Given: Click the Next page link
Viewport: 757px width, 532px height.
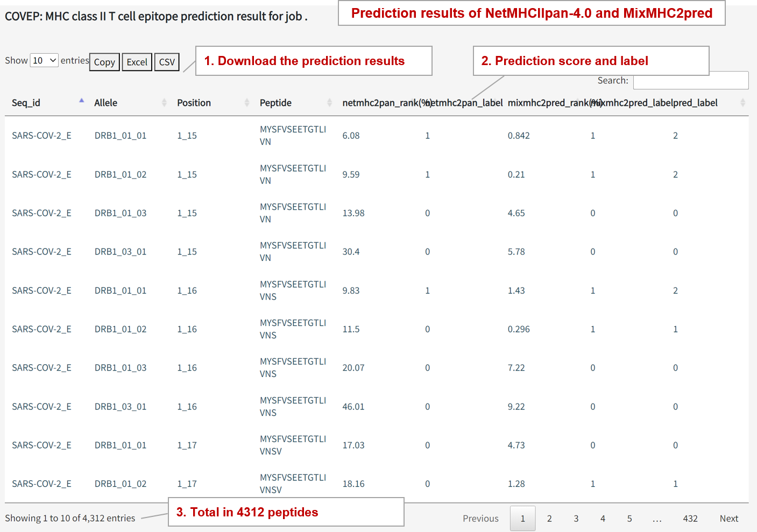Looking at the screenshot, I should [x=728, y=519].
